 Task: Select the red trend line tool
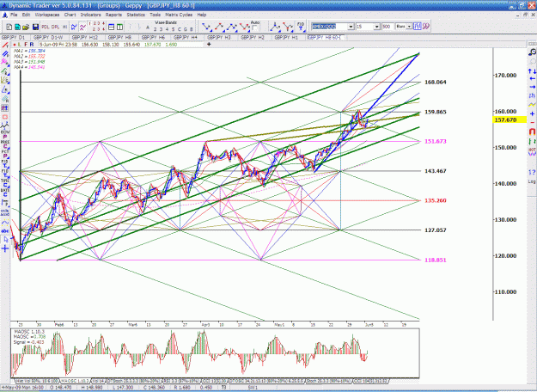(5, 46)
